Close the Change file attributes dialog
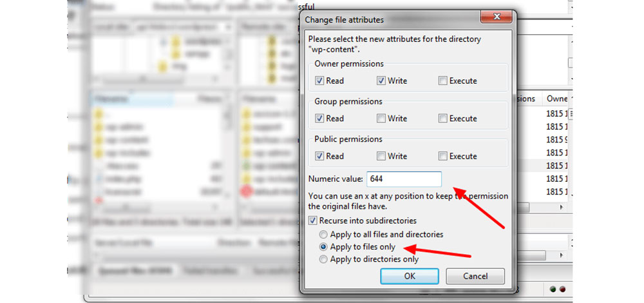The width and height of the screenshot is (644, 303). pyautogui.click(x=496, y=17)
